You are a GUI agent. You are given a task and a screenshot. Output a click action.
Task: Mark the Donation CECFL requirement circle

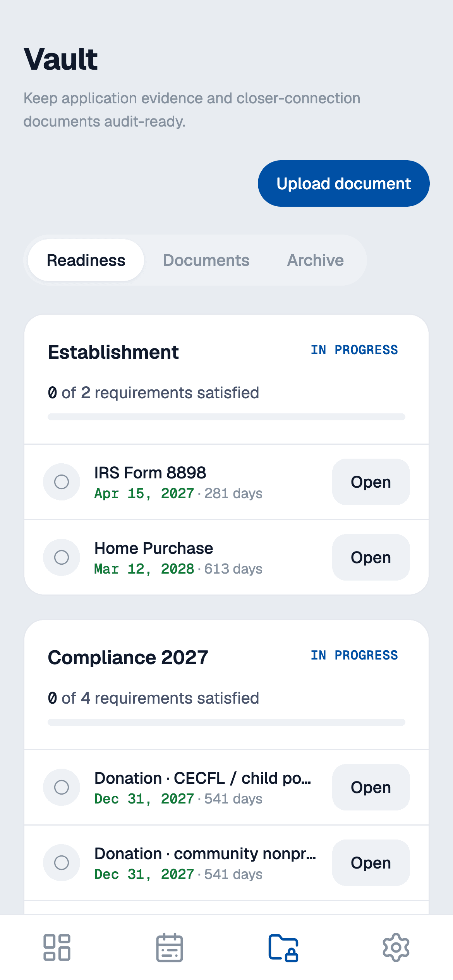click(62, 787)
